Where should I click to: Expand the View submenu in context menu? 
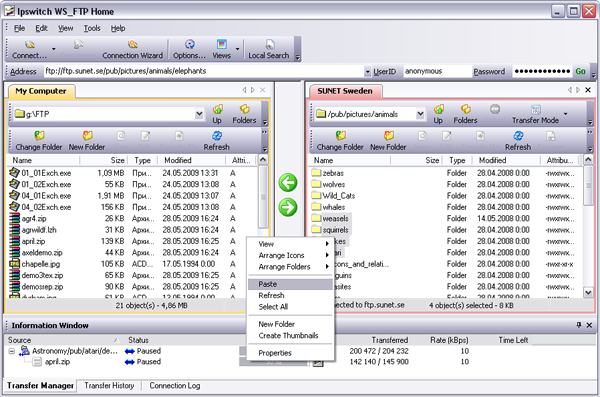(290, 244)
